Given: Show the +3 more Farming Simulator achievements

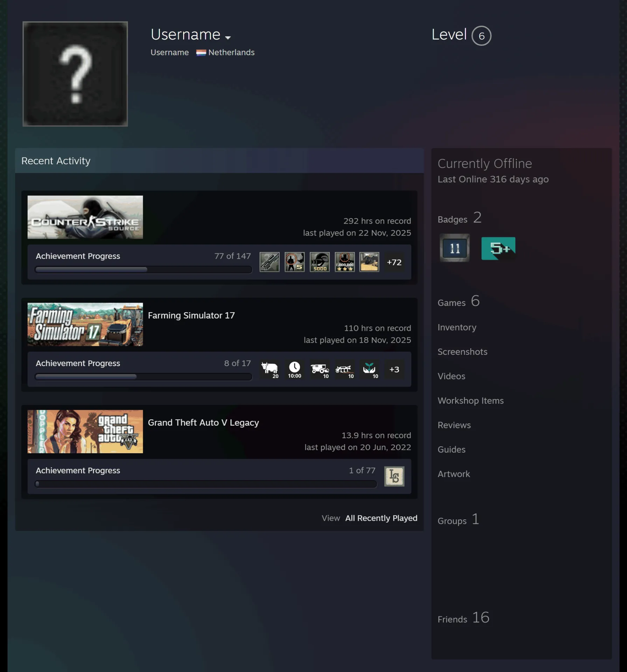Looking at the screenshot, I should (x=394, y=369).
